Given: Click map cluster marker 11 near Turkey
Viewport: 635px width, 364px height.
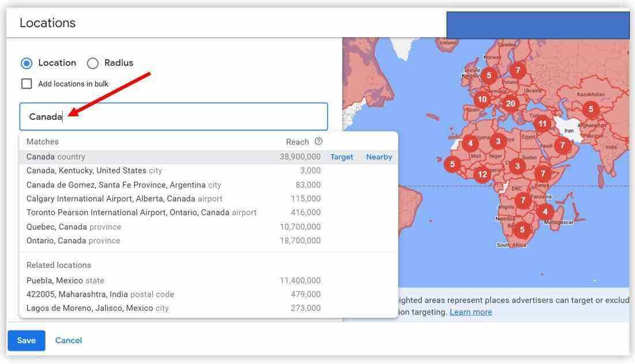Looking at the screenshot, I should click(x=542, y=124).
